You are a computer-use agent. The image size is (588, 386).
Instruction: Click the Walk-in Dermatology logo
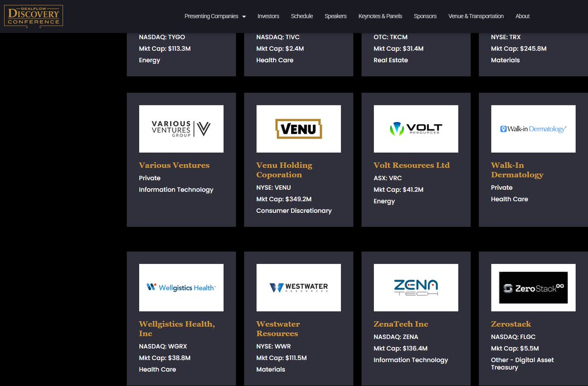(x=533, y=129)
